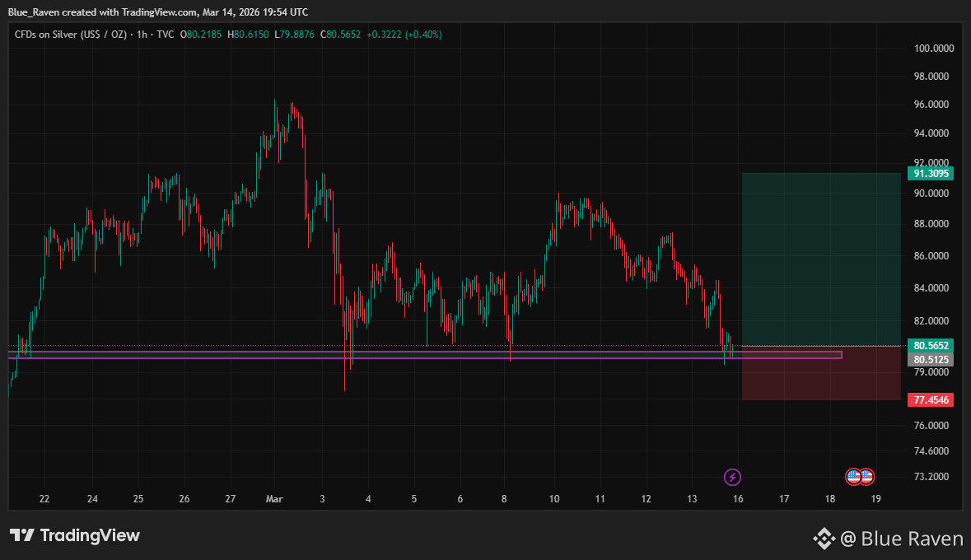Screen dimensions: 971x560
Task: Click the US flag economic event icons
Action: 860,476
